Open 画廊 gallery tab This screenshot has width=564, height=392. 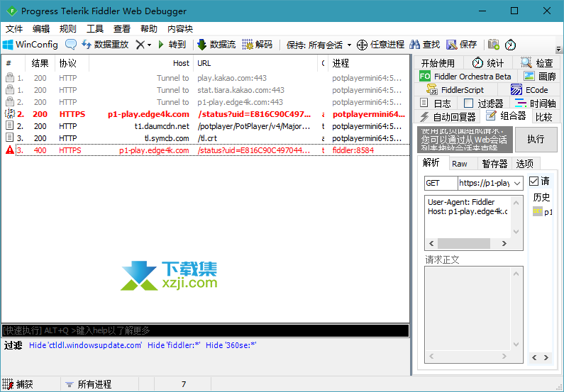pos(540,77)
